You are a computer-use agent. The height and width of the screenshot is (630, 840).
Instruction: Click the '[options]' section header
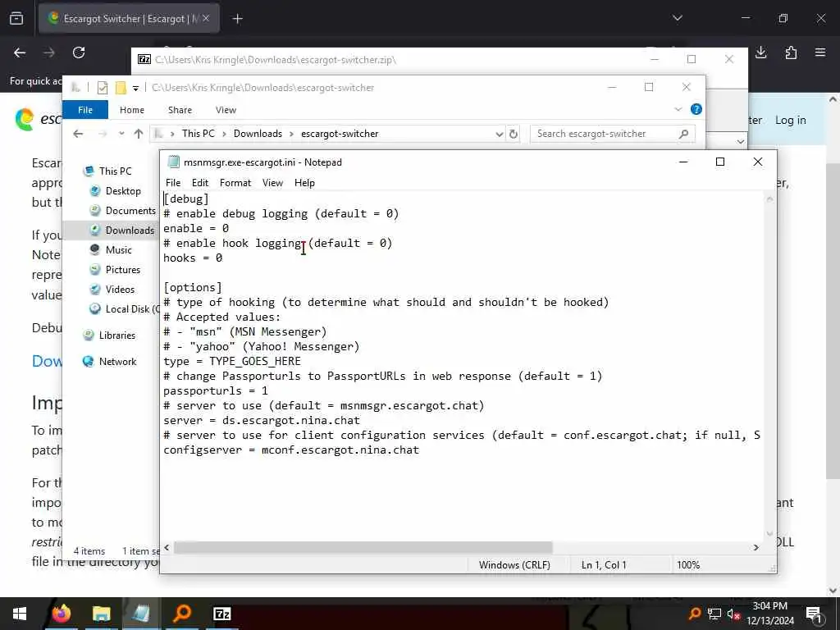tap(192, 287)
